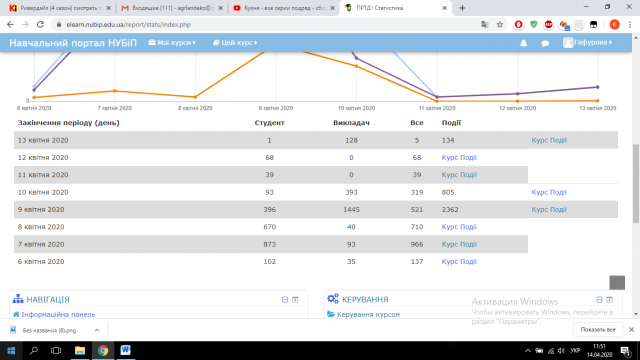Switch to the YouTube Кухня tab
640x360 pixels.
click(283, 8)
